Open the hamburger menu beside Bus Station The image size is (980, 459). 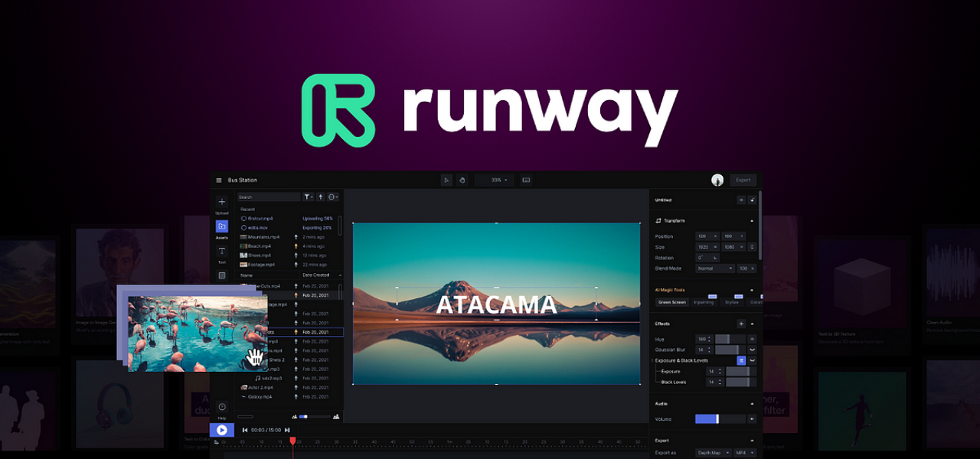[x=218, y=181]
